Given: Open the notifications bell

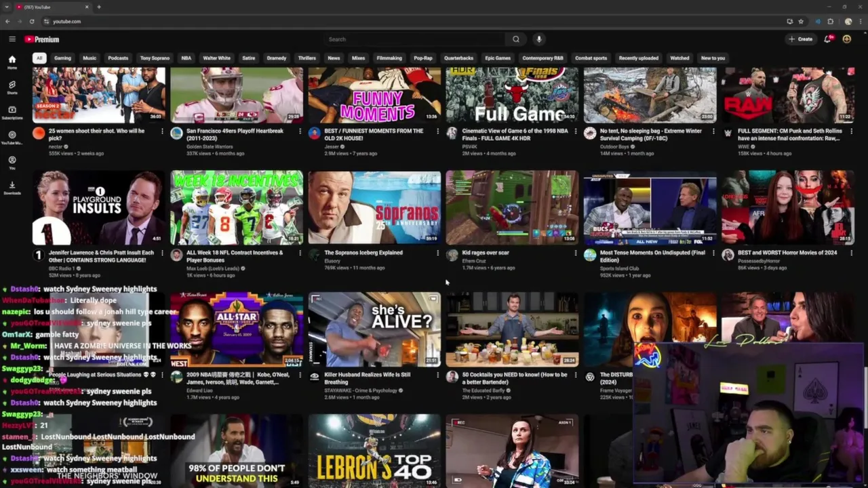Looking at the screenshot, I should pos(828,39).
